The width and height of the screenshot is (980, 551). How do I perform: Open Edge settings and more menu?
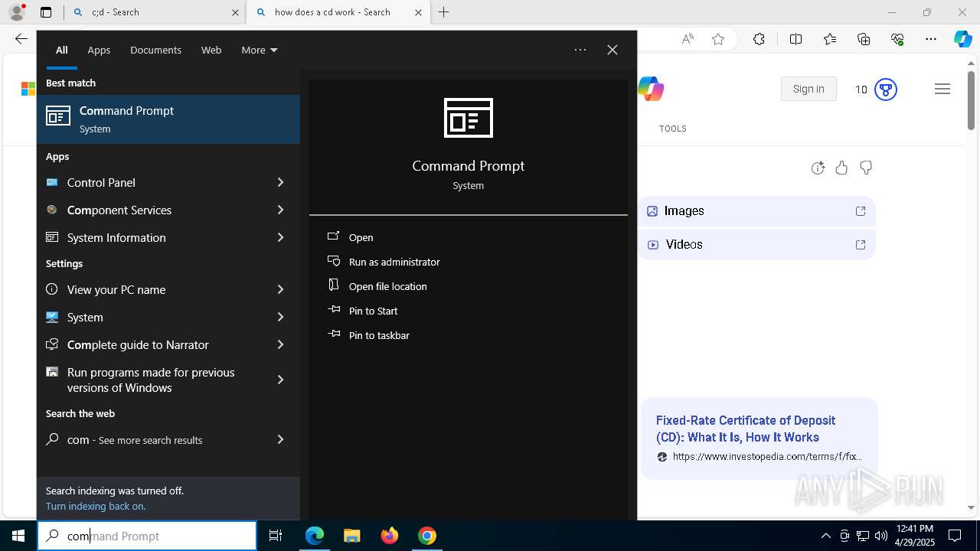[931, 39]
